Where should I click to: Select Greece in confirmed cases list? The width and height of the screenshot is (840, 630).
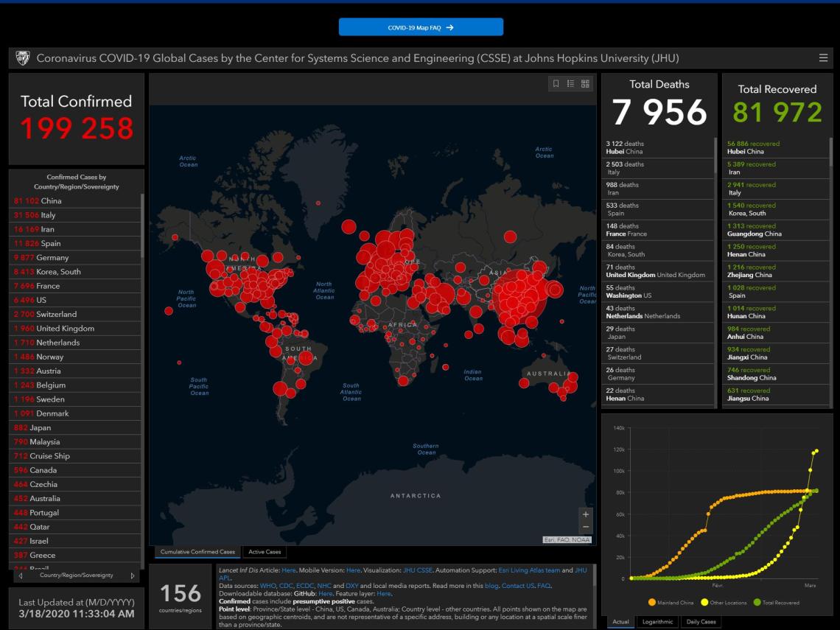coord(76,556)
